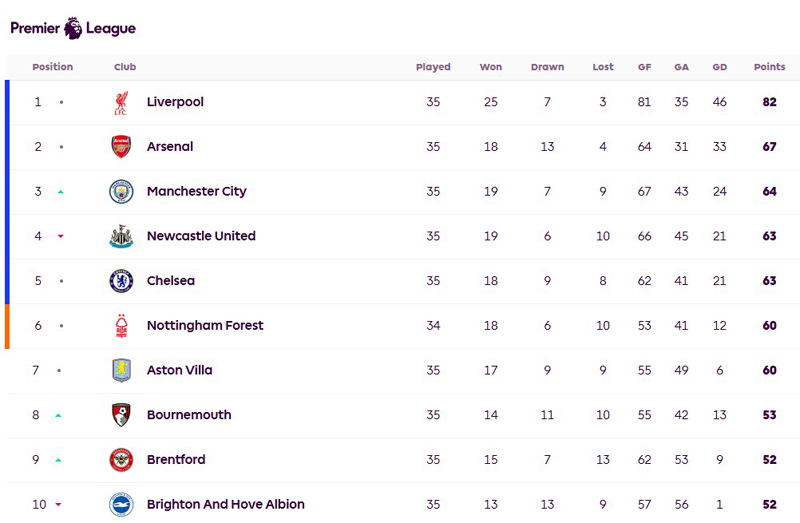Click the Brighton seagull crest
This screenshot has height=523, width=800.
(121, 505)
